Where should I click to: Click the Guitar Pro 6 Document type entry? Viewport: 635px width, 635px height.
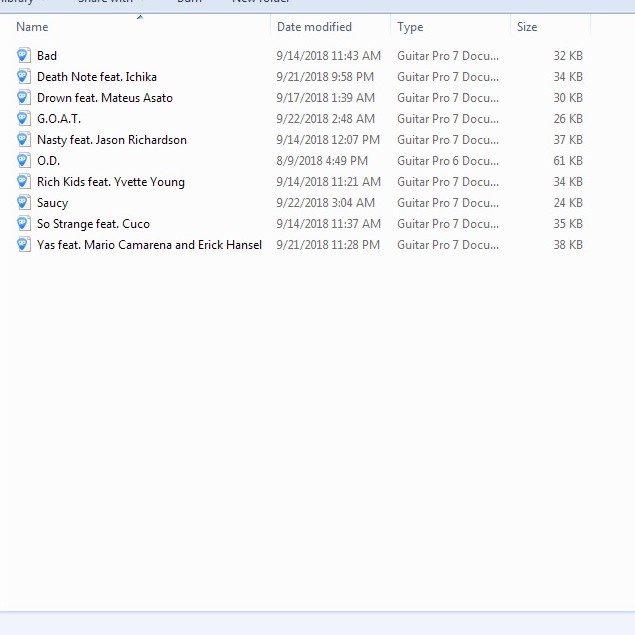coord(447,161)
